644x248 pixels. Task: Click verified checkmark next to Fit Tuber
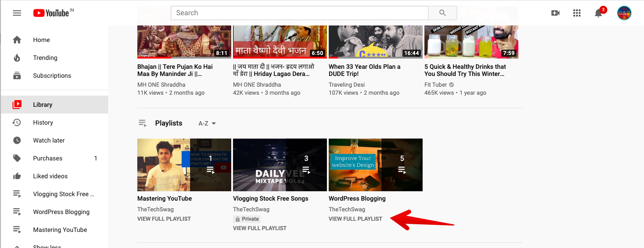452,84
